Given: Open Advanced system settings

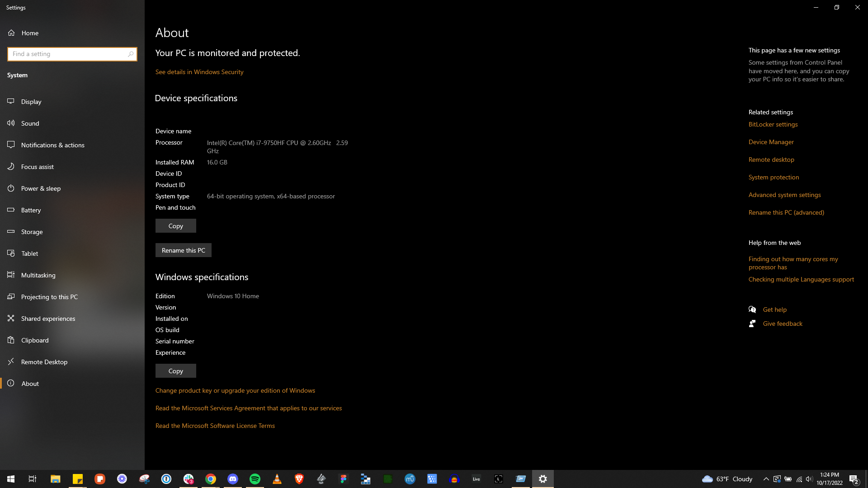Looking at the screenshot, I should click(x=785, y=195).
